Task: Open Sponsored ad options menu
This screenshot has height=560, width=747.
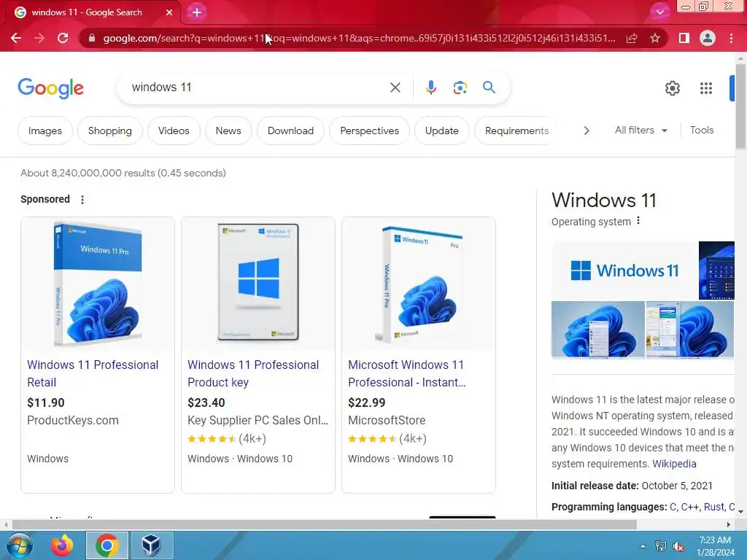Action: coord(82,200)
